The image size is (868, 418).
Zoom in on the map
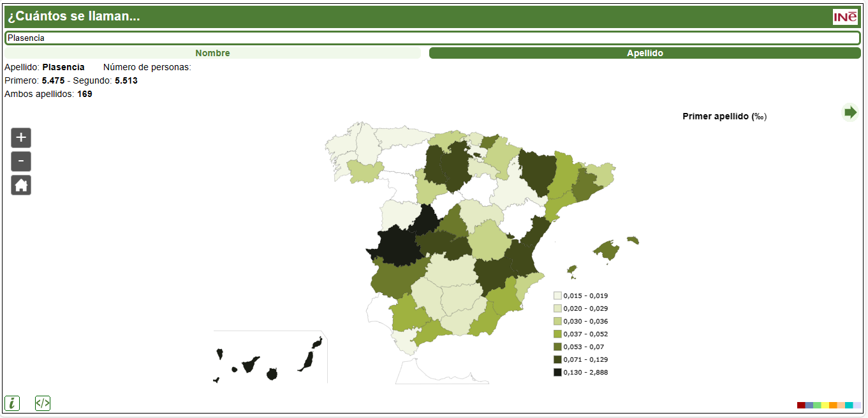point(20,137)
